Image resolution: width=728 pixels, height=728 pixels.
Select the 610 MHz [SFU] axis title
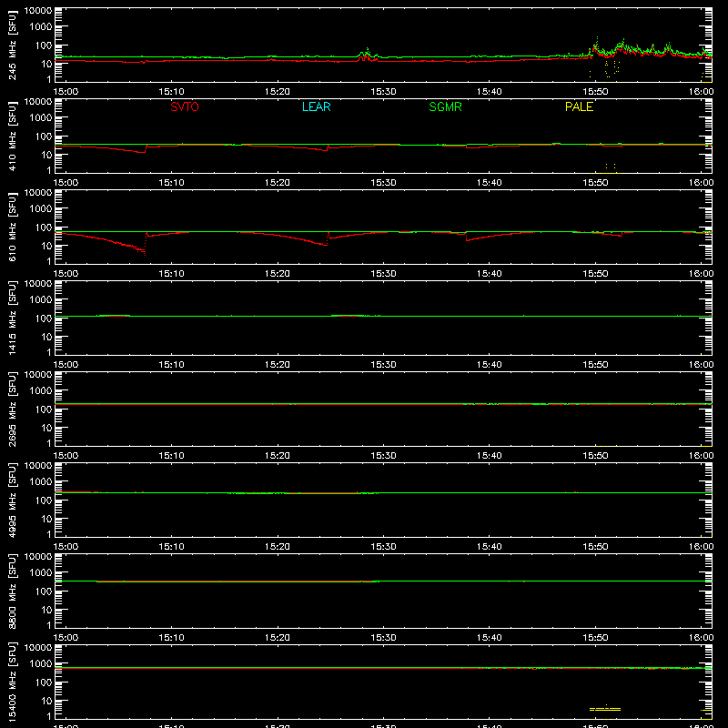pos(13,227)
